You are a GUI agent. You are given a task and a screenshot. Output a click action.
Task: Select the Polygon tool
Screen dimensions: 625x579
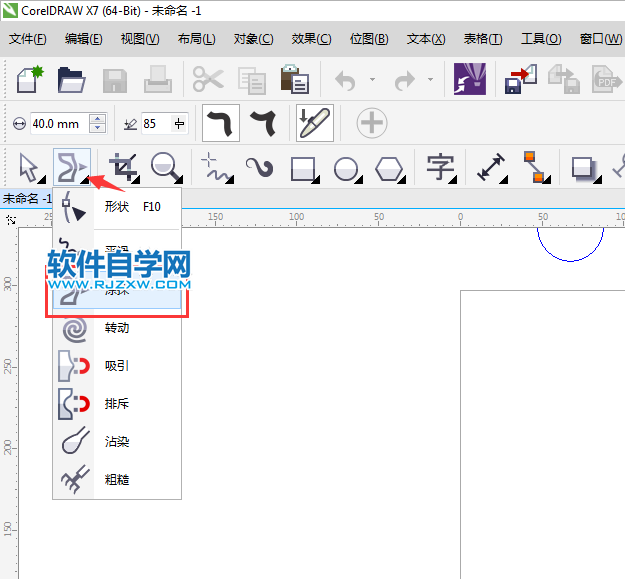pos(389,167)
